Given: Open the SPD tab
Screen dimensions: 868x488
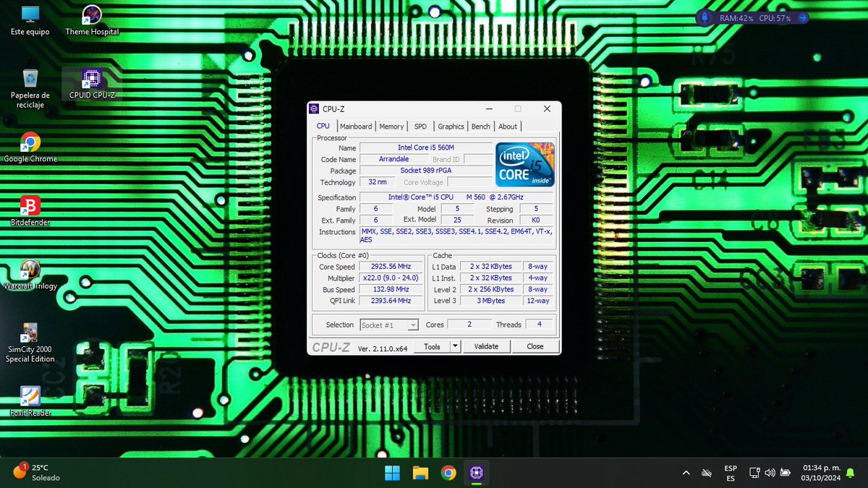Looking at the screenshot, I should click(x=420, y=127).
